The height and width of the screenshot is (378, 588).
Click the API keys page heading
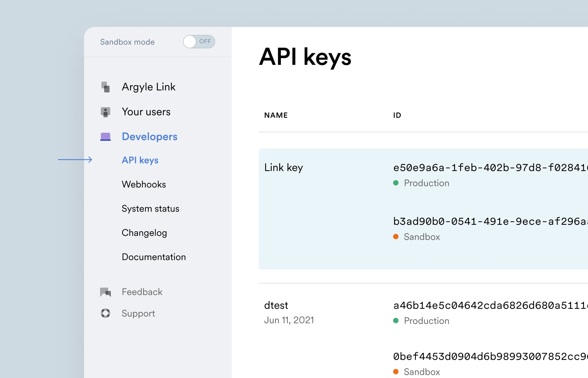[x=305, y=57]
